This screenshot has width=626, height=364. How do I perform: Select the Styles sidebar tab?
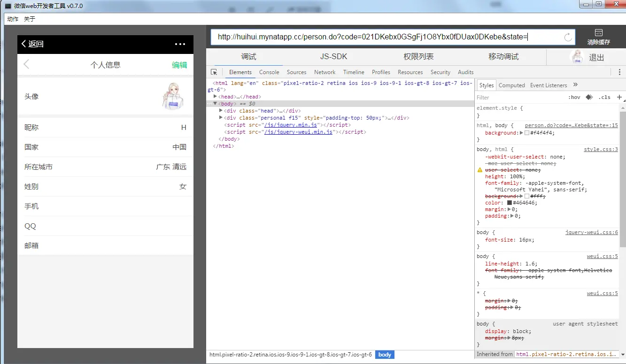coord(487,85)
